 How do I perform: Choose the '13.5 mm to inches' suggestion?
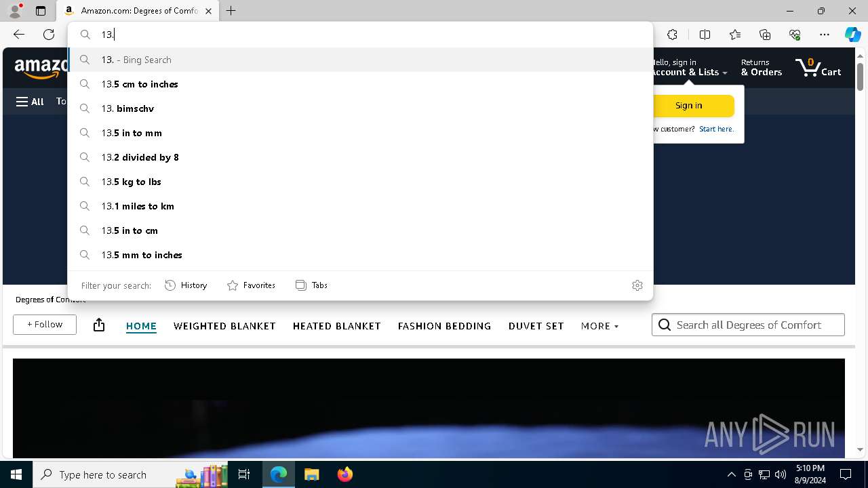pyautogui.click(x=360, y=255)
